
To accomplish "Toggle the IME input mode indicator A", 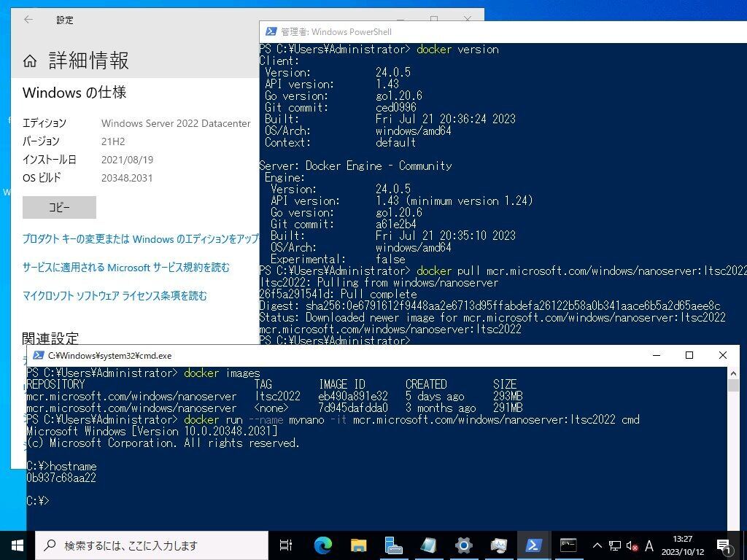I will point(649,545).
